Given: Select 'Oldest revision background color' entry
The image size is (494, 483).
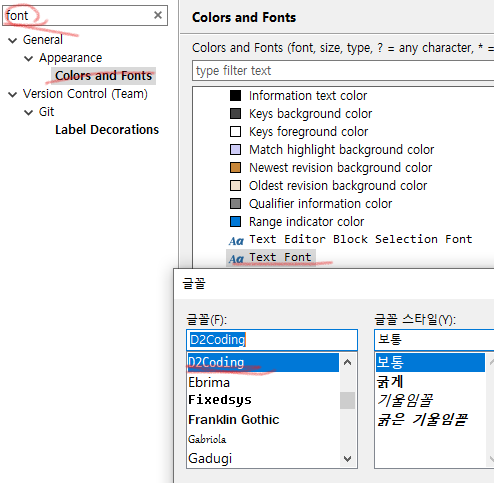Looking at the screenshot, I should [x=338, y=186].
